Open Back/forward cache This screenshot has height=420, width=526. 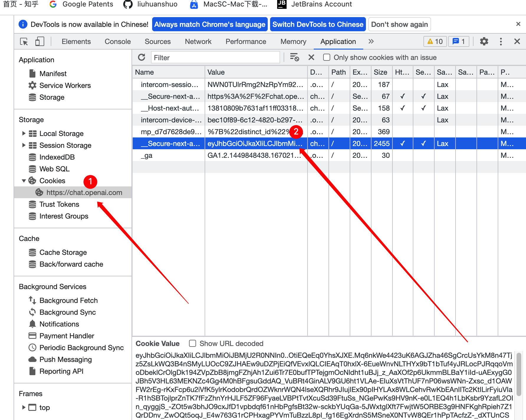point(71,264)
